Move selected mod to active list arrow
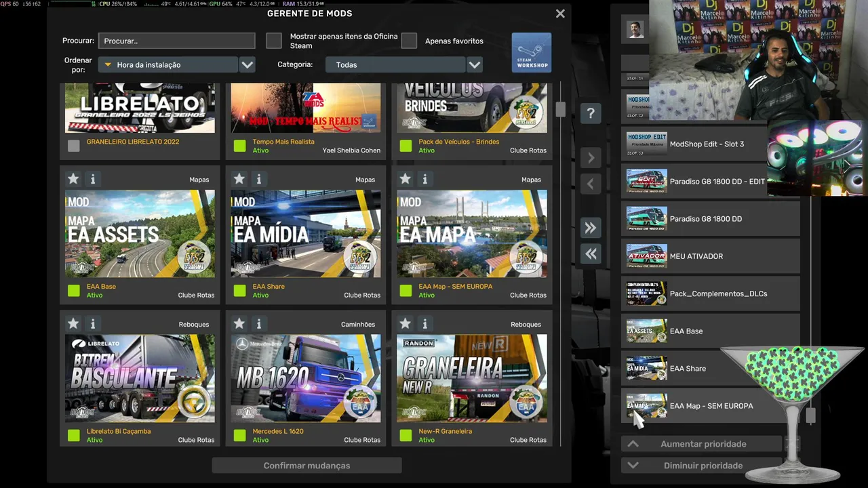Screen dimensions: 868x488 coord(591,158)
